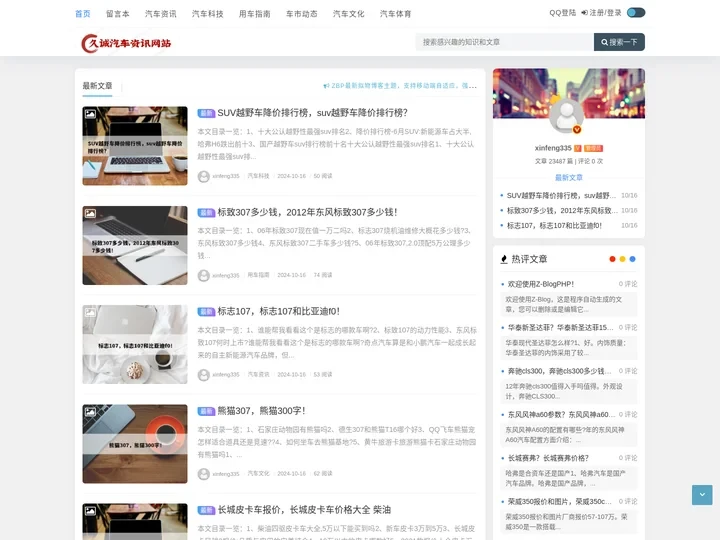This screenshot has height=540, width=720.
Task: Click verified badge on sidebar avatar
Action: (x=577, y=130)
